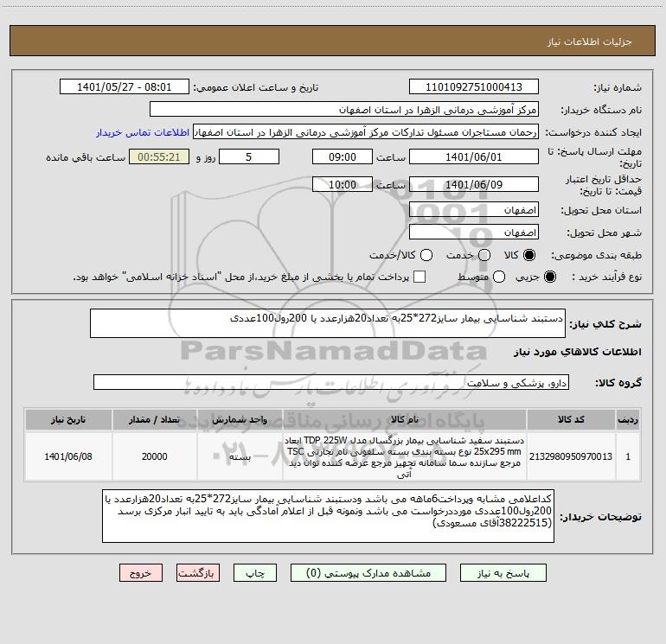Open the اطلاعات تماس خریدار link

(143, 132)
